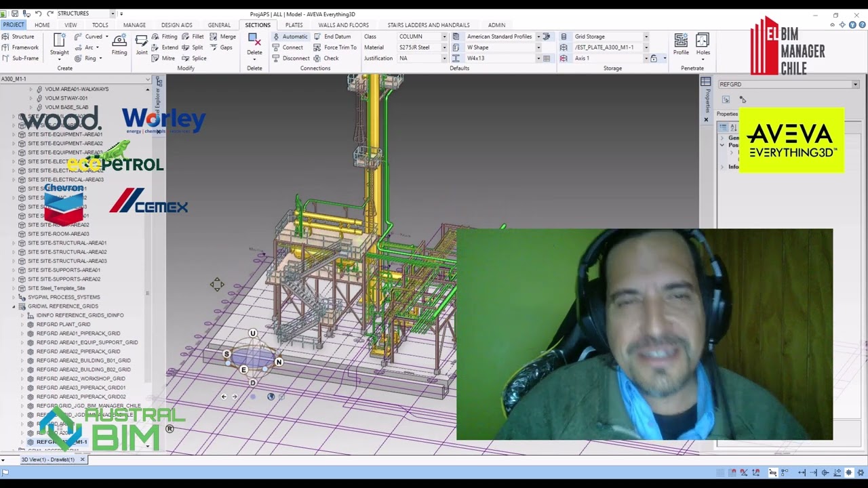This screenshot has height=488, width=868.
Task: Click the End Datum tool
Action: (332, 37)
